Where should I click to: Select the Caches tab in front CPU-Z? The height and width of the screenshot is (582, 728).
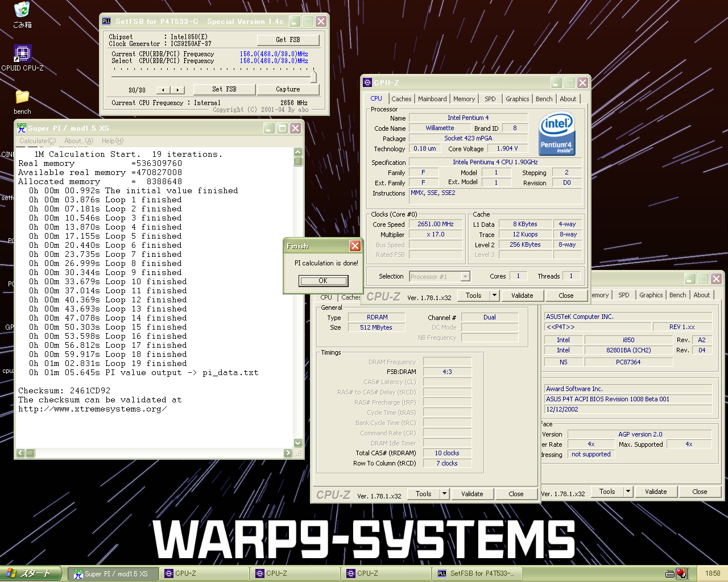click(402, 99)
